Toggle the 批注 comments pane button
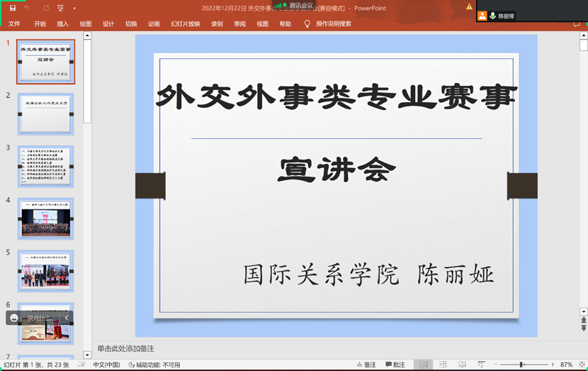The width and height of the screenshot is (588, 371). pos(395,365)
